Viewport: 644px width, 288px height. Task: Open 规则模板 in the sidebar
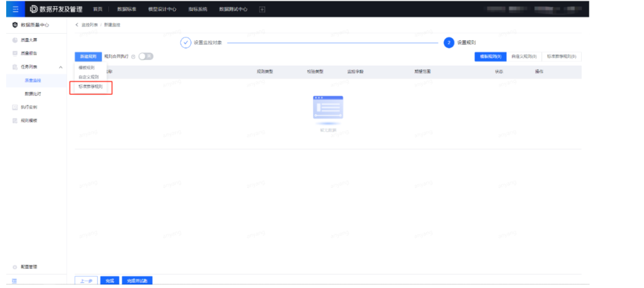click(29, 121)
